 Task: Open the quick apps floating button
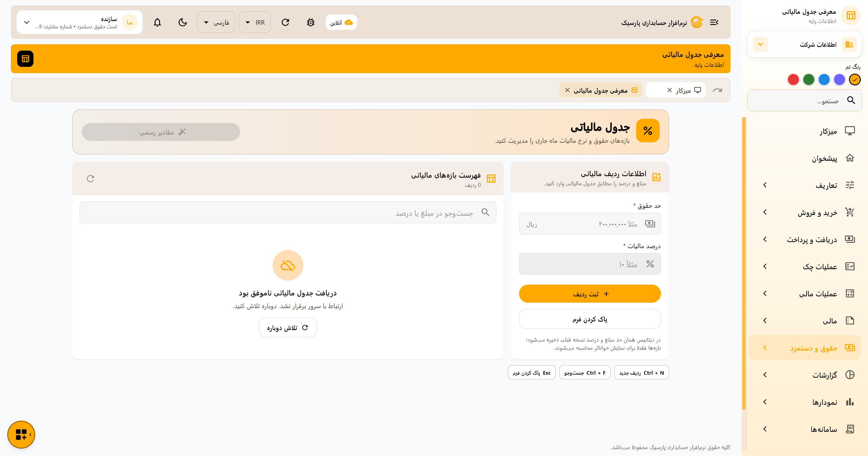(x=21, y=434)
